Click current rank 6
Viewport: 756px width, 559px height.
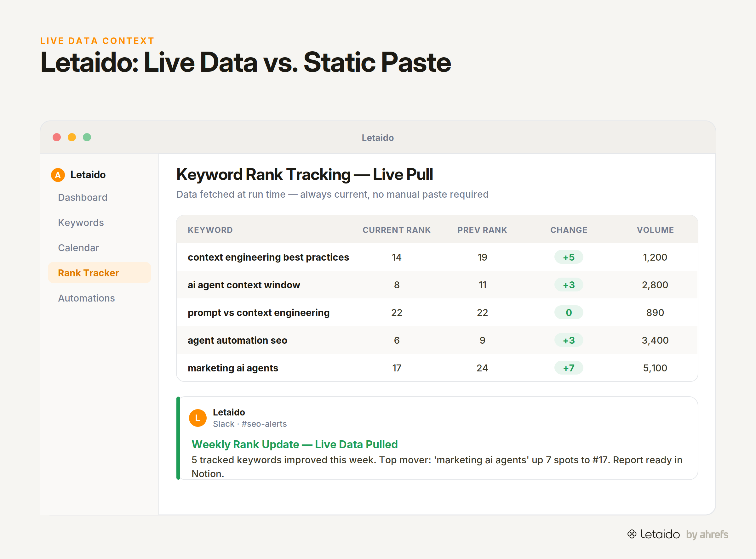coord(397,341)
